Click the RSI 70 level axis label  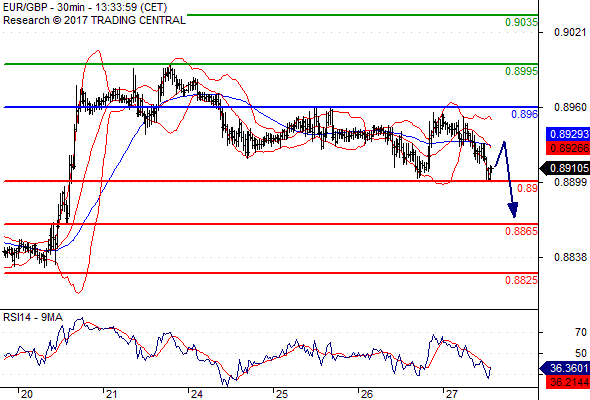pos(581,332)
